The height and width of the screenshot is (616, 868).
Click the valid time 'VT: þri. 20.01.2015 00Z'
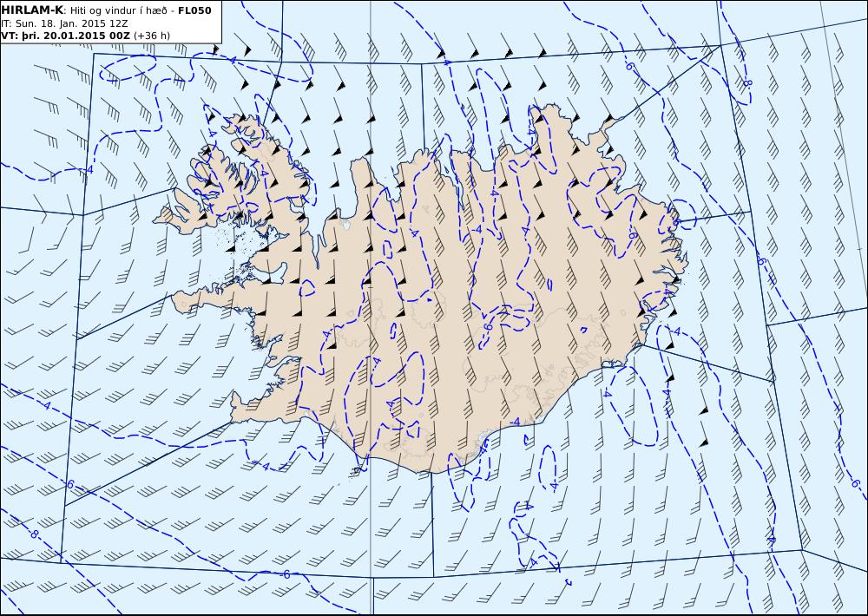[x=65, y=36]
